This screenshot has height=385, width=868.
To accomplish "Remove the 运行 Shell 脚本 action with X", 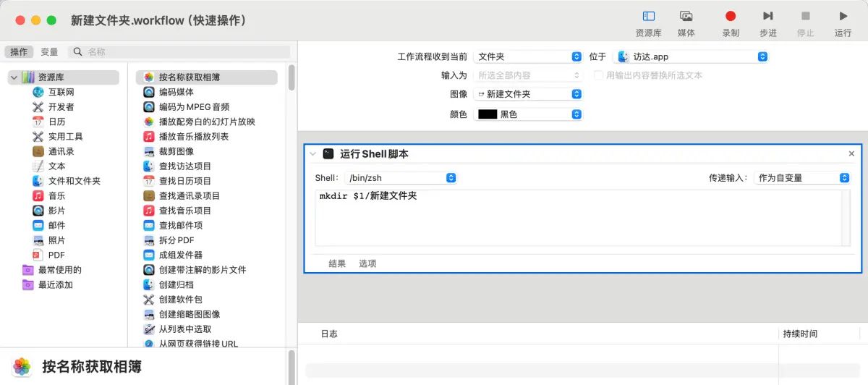I will [851, 154].
